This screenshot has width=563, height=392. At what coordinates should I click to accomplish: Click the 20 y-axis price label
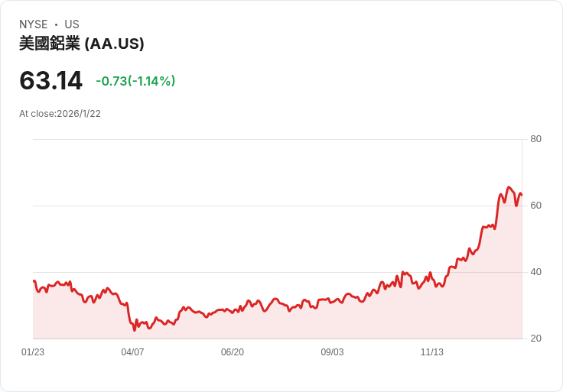coord(536,339)
